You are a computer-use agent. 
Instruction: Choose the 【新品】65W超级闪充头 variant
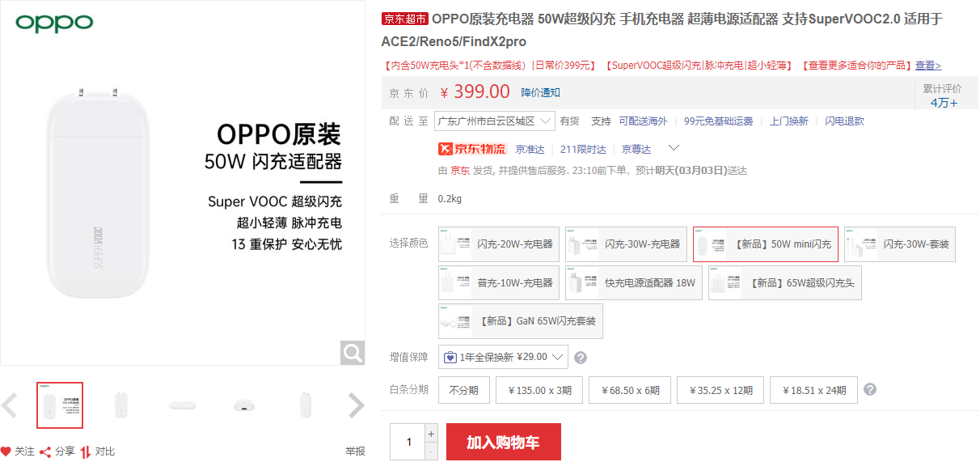784,283
